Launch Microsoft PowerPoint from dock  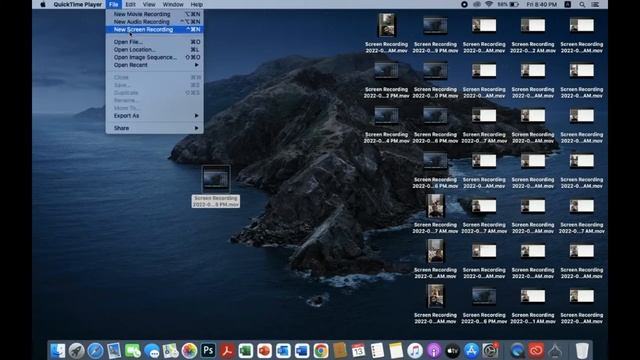coord(264,351)
